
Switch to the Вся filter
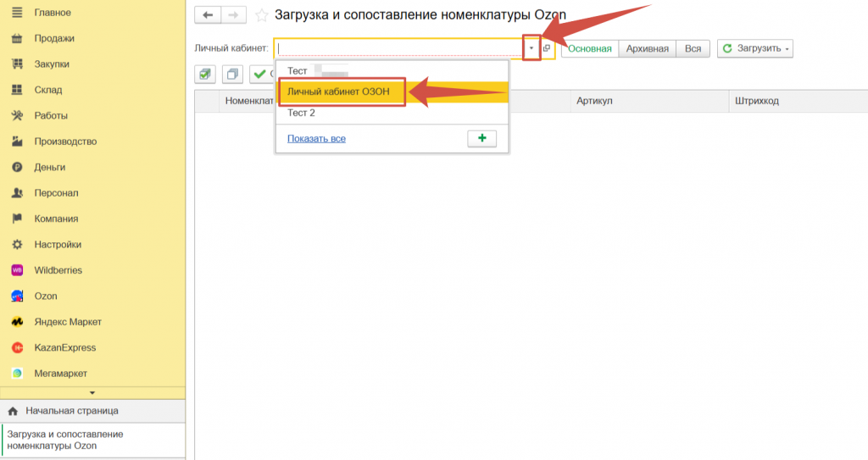pos(693,48)
